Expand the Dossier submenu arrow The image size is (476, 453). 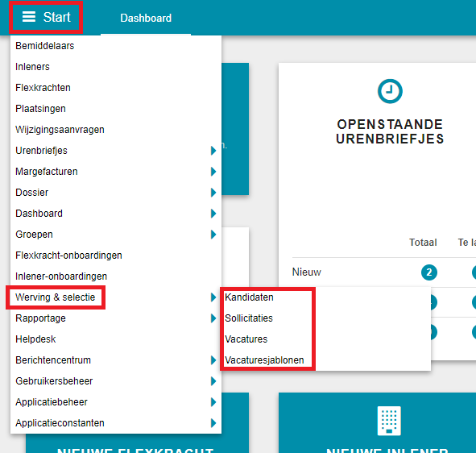coord(213,193)
